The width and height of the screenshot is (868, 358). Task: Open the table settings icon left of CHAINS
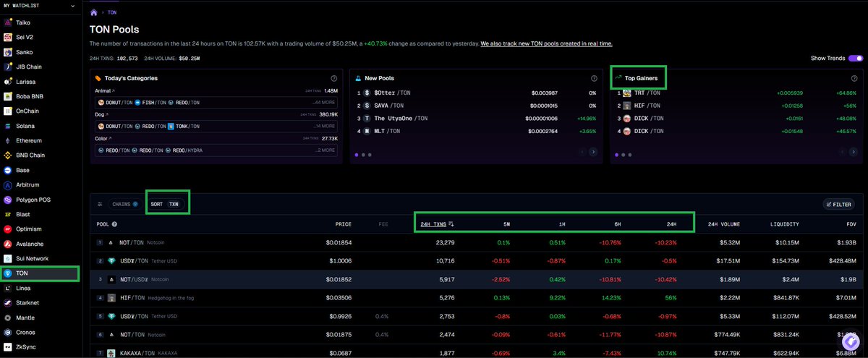tap(101, 205)
